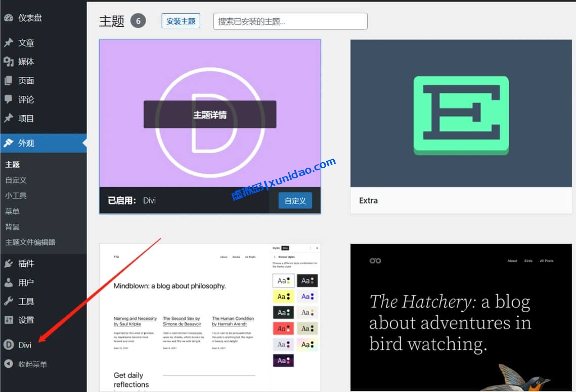The width and height of the screenshot is (576, 392).
Task: Open 主题详情 for the Divi theme
Action: click(210, 114)
